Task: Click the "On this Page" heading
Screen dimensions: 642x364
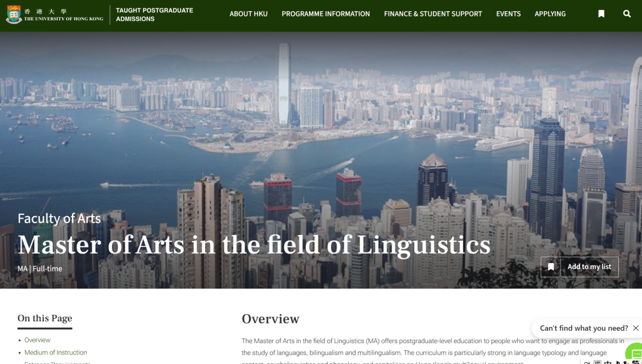Action: click(45, 318)
